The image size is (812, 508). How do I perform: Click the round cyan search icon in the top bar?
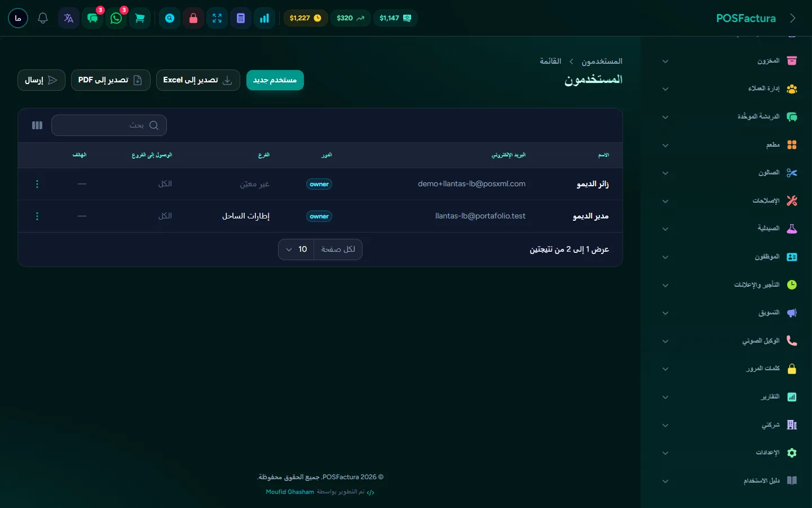(170, 18)
